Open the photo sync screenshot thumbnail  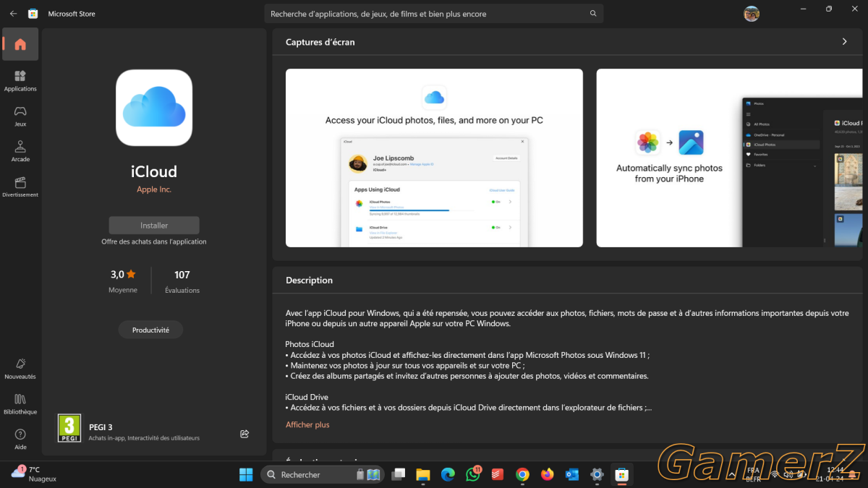click(729, 158)
